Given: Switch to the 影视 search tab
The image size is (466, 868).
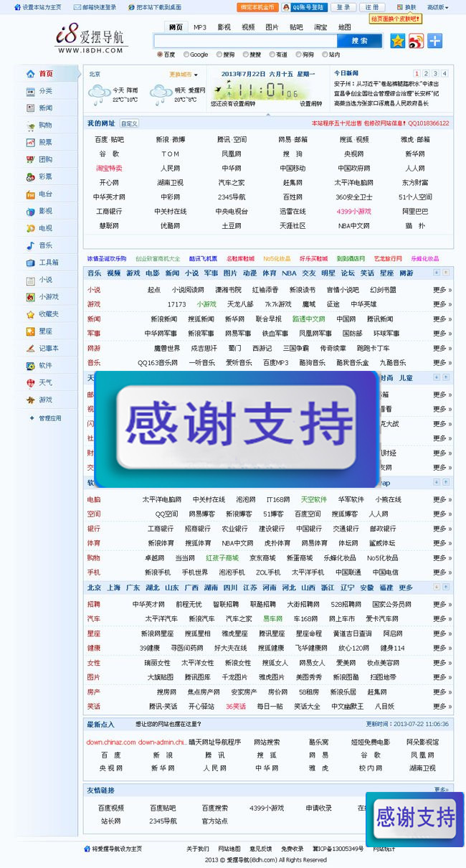Looking at the screenshot, I should click(224, 27).
